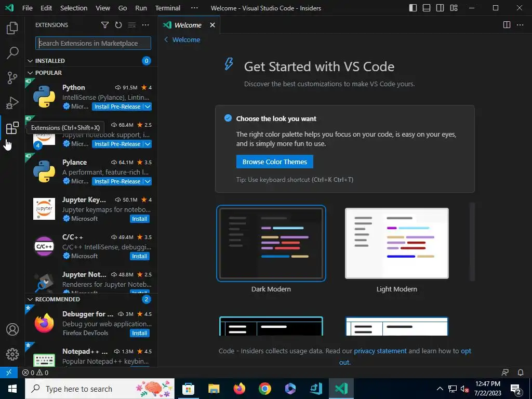The image size is (532, 399).
Task: Open Customize Layout icon
Action: [454, 8]
